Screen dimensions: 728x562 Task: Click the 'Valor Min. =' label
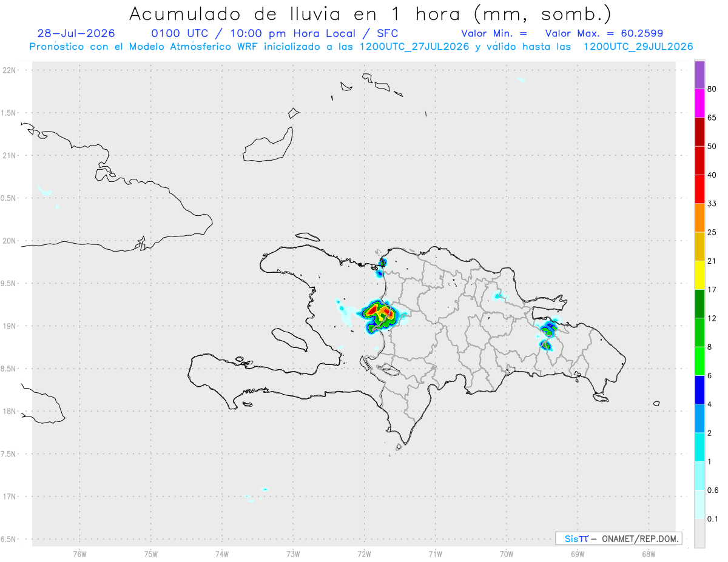point(494,33)
